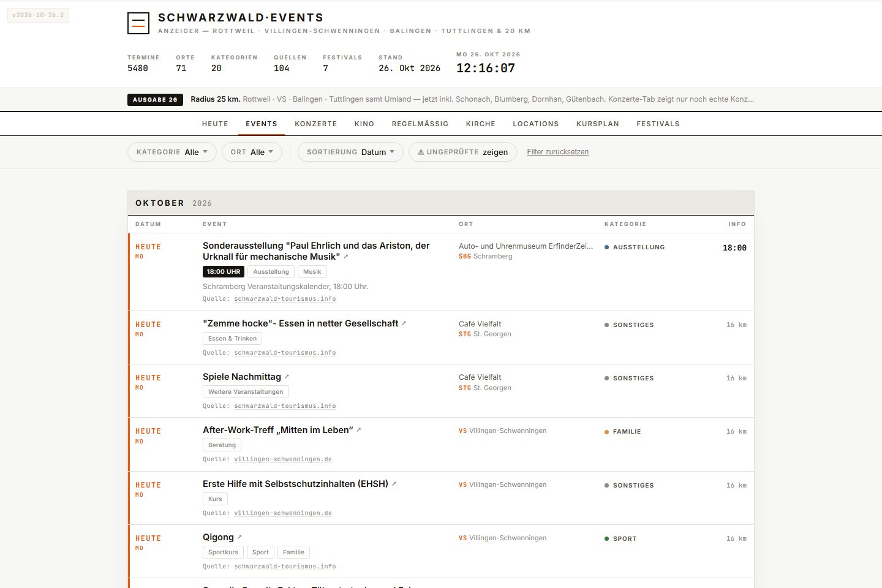Open external link icon beside After-Work-Treff
The height and width of the screenshot is (588, 882).
click(x=359, y=430)
